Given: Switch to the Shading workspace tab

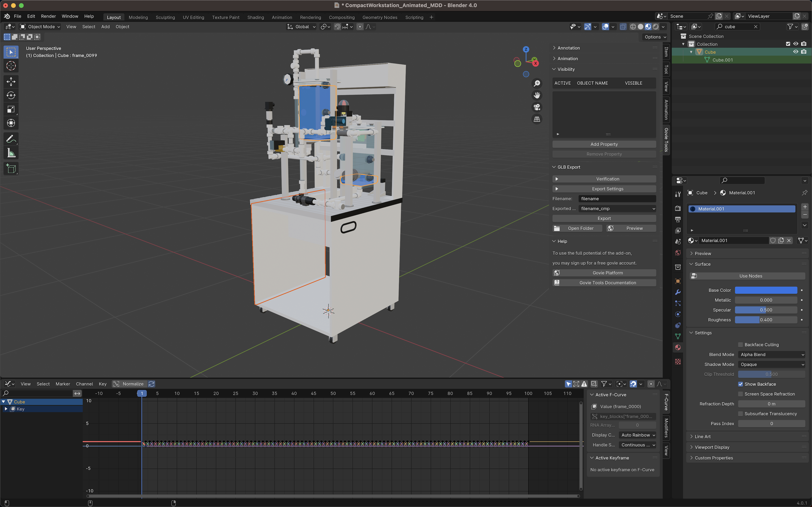Looking at the screenshot, I should pyautogui.click(x=255, y=17).
